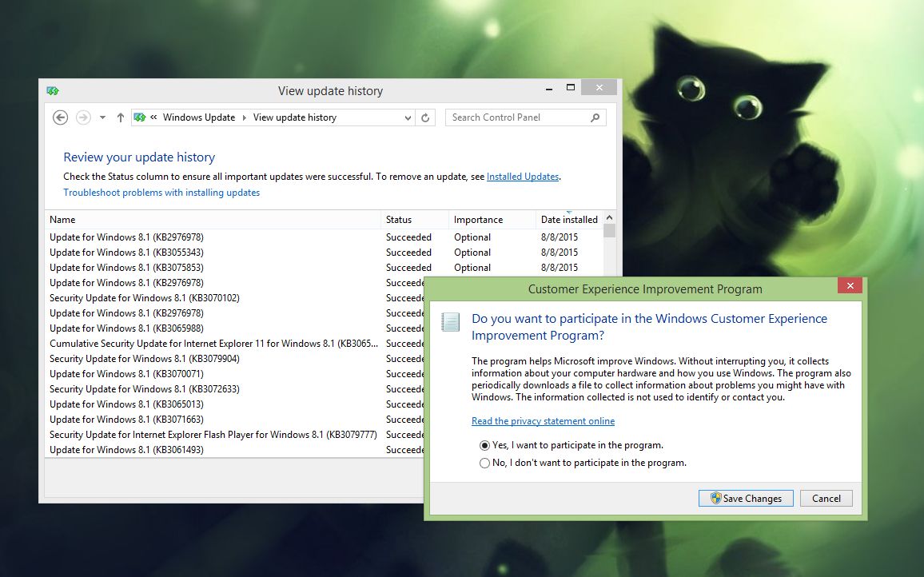Screen dimensions: 924x577
Task: Click Review your update history heading
Action: click(139, 157)
